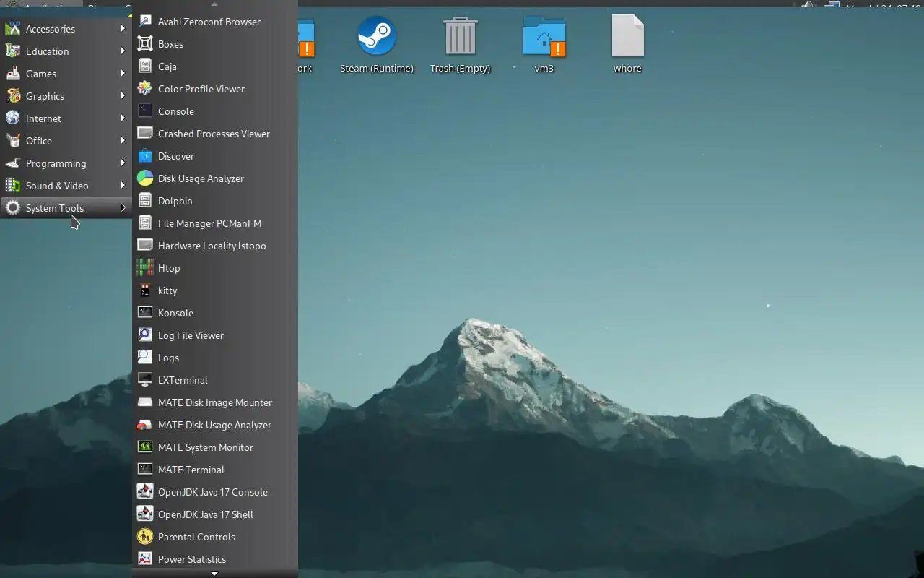The width and height of the screenshot is (924, 578).
Task: Select the System Tools category
Action: pyautogui.click(x=66, y=208)
